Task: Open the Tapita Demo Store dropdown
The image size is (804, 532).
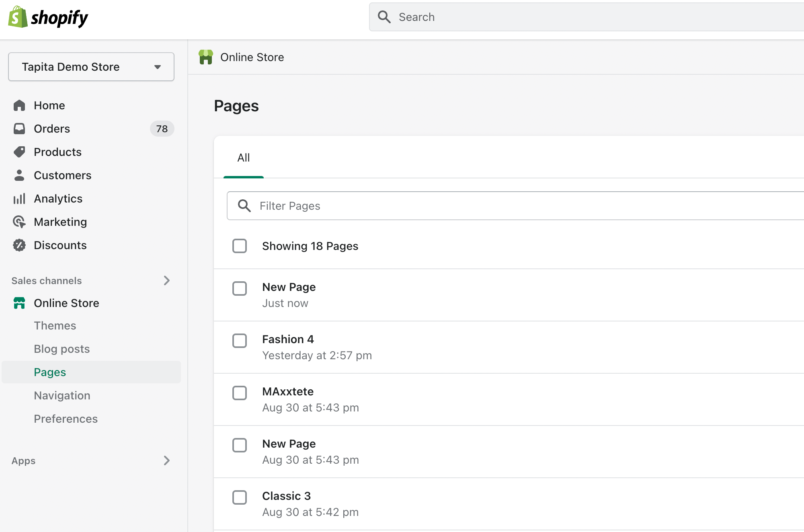Action: tap(91, 67)
